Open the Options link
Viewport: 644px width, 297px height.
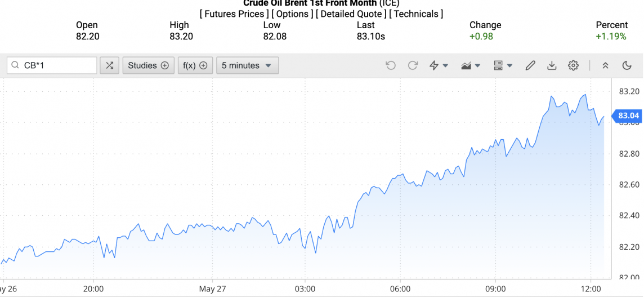(x=293, y=14)
